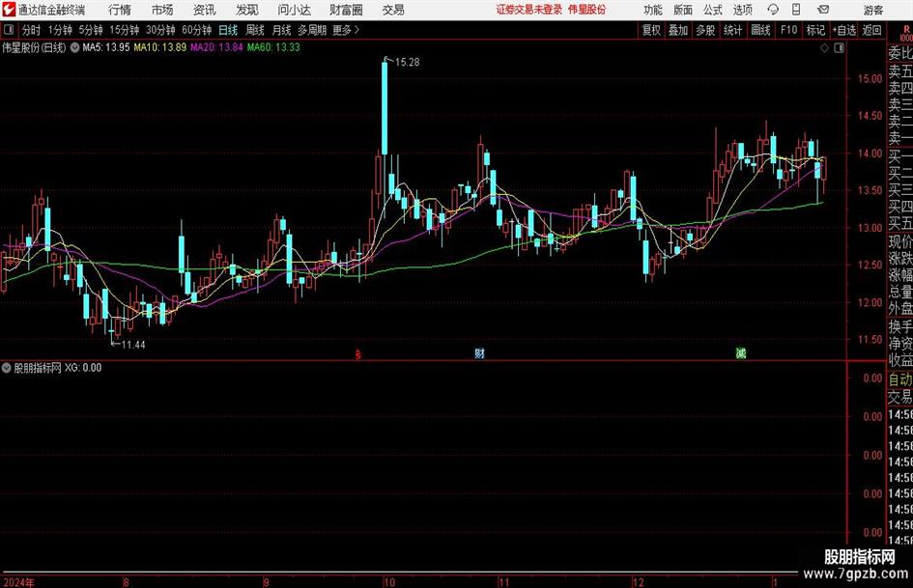The width and height of the screenshot is (913, 588).
Task: Click the 返回 back button
Action: [871, 30]
